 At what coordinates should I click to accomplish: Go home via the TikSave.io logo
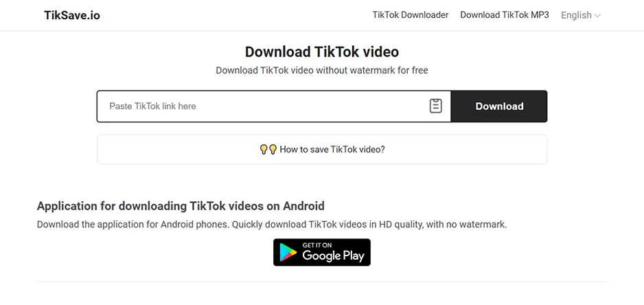pos(72,15)
